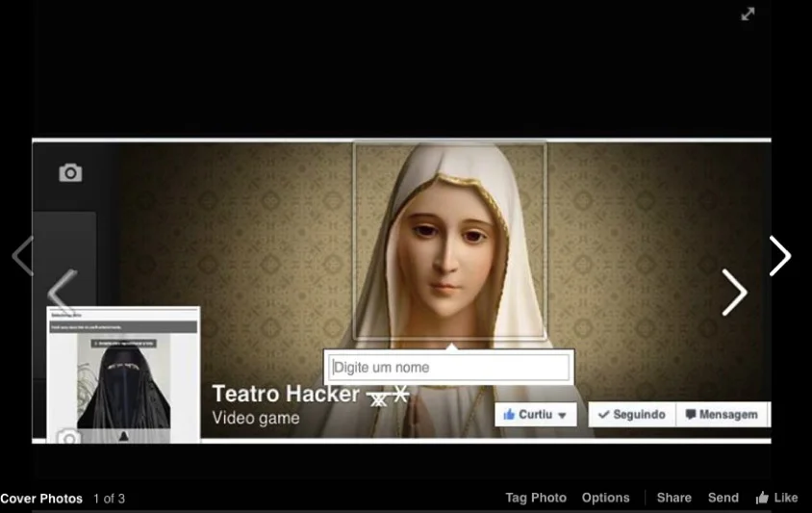Viewport: 812px width, 513px height.
Task: Click the Tag Photo link
Action: click(x=536, y=498)
